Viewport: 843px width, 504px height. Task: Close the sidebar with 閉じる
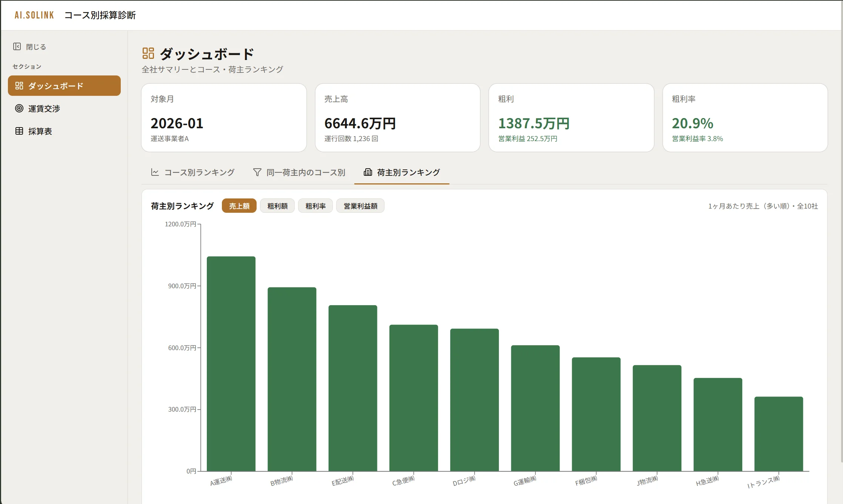[x=30, y=46]
